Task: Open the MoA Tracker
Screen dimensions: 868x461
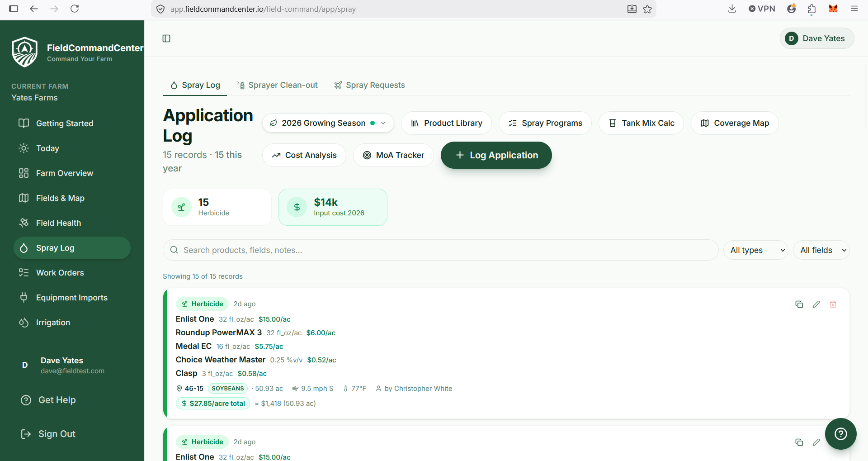Action: [x=393, y=155]
